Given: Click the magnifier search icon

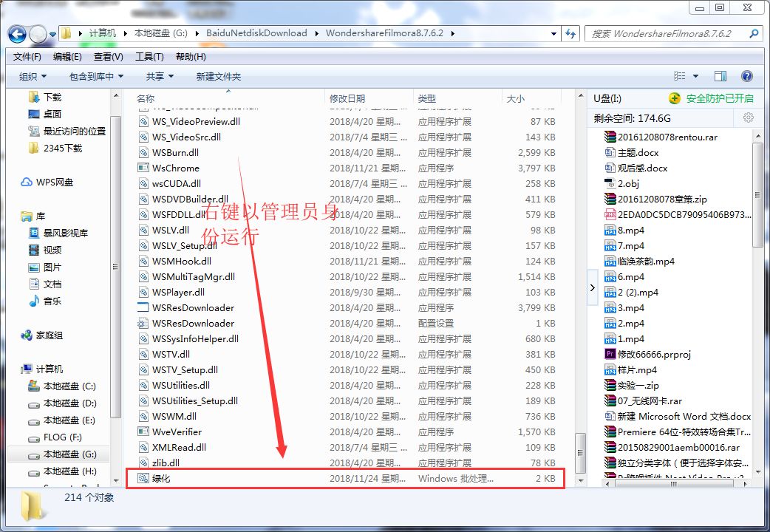Looking at the screenshot, I should point(754,33).
